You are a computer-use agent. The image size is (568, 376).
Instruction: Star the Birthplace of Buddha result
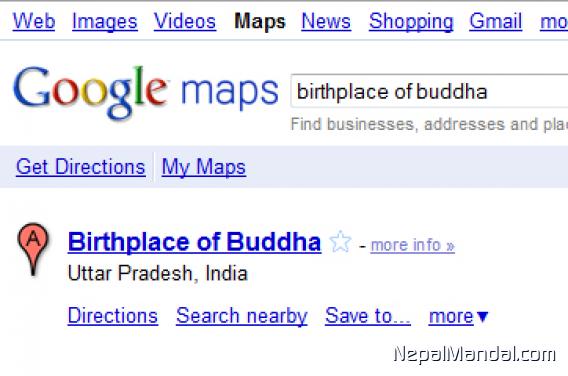click(x=341, y=242)
